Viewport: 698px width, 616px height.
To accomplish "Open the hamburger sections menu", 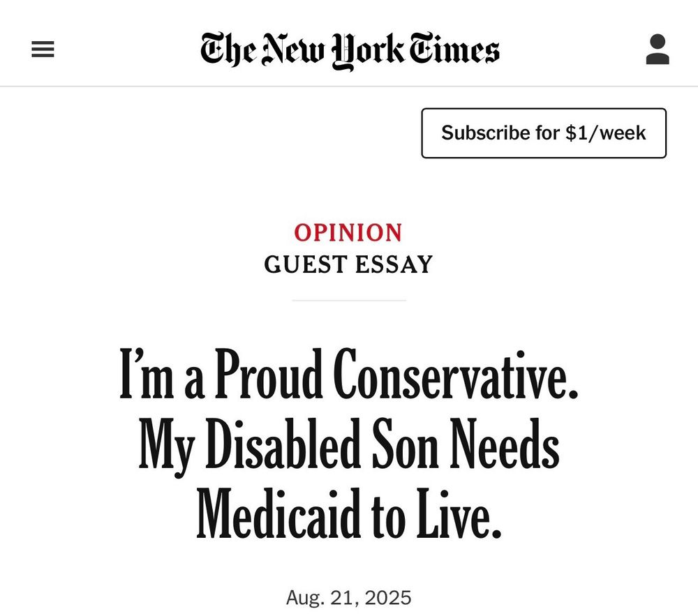I will tap(43, 50).
